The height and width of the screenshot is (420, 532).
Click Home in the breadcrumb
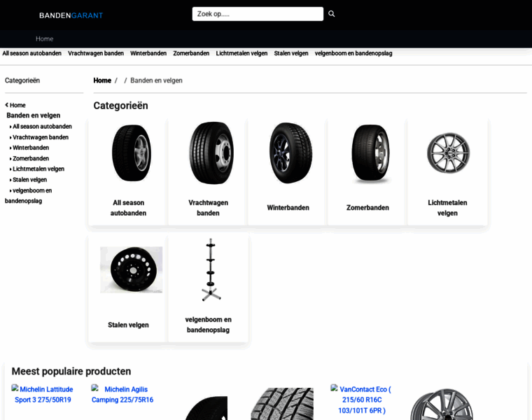click(x=102, y=80)
